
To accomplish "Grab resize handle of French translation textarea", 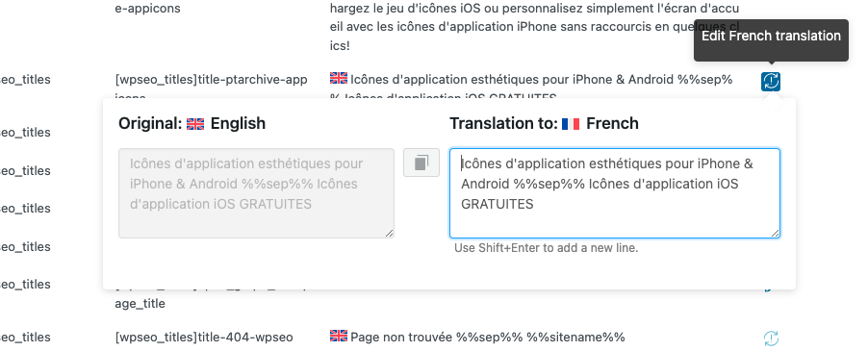I will click(x=777, y=234).
